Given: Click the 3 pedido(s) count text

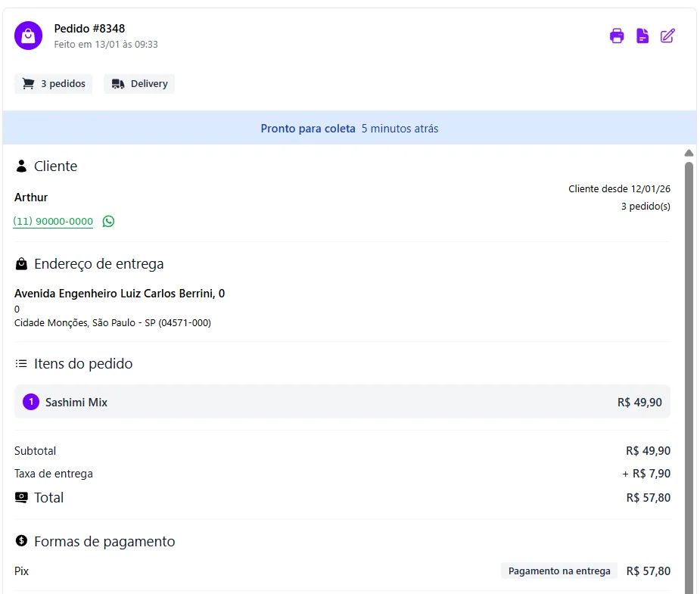Looking at the screenshot, I should point(646,206).
